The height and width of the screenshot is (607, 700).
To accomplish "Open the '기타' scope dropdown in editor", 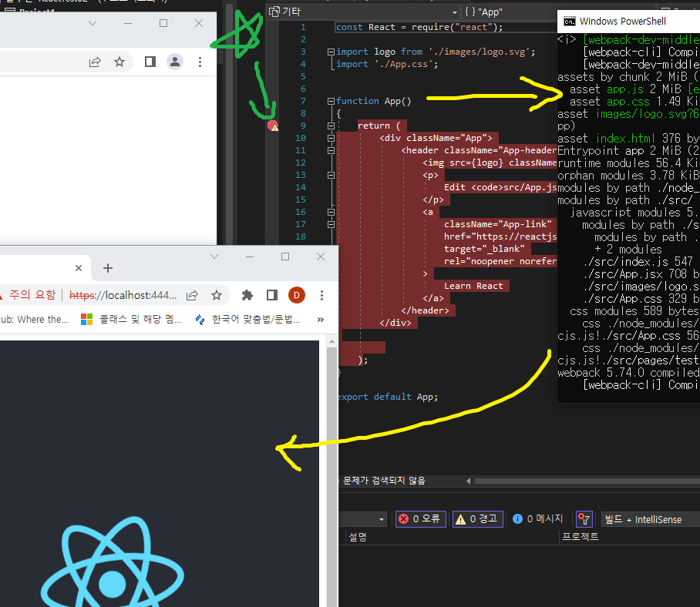I will point(364,12).
